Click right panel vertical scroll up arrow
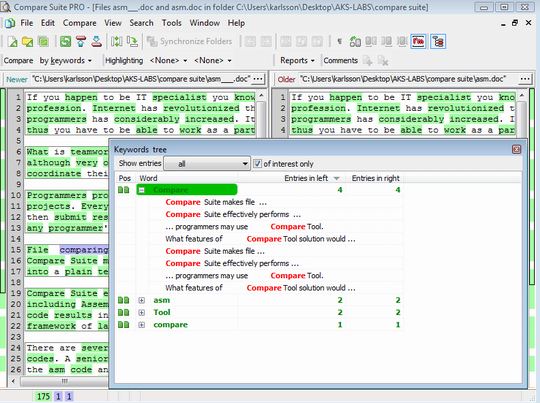This screenshot has width=540, height=403. [521, 95]
